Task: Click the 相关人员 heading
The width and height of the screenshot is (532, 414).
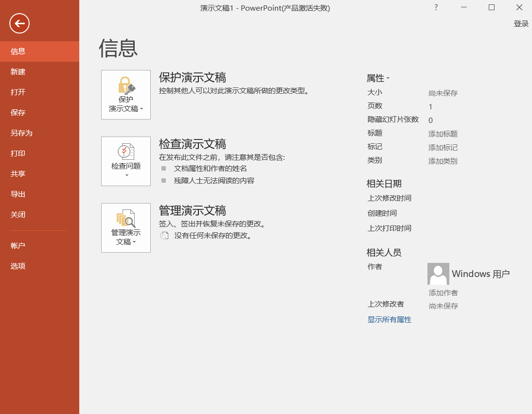Action: [x=384, y=253]
